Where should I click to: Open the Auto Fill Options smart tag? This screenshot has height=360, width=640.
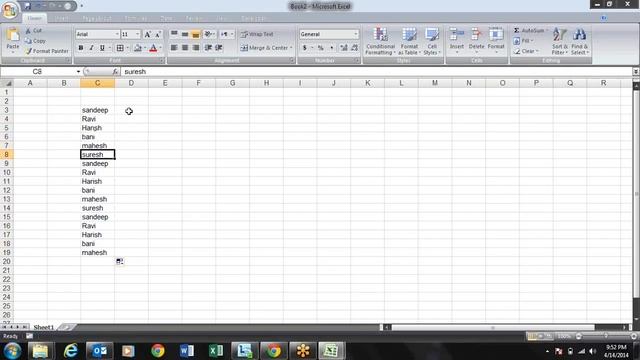point(120,261)
